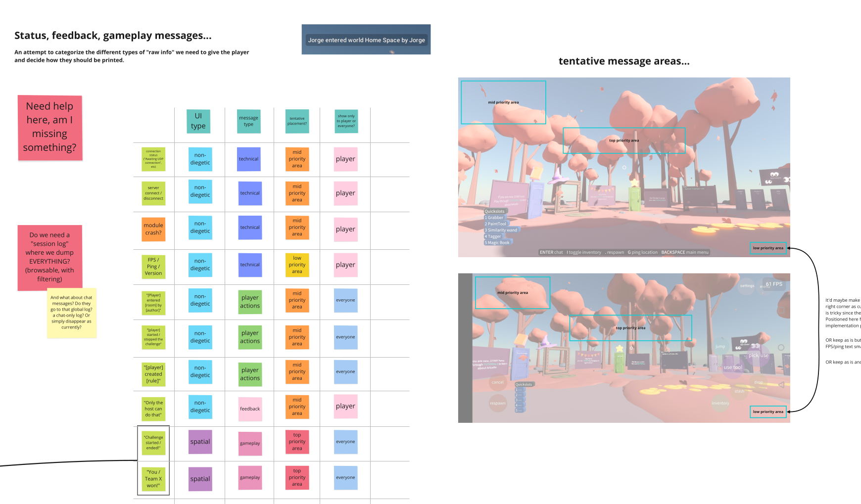Select the "[player] created [rule]" sticky
The image size is (861, 504).
(153, 374)
